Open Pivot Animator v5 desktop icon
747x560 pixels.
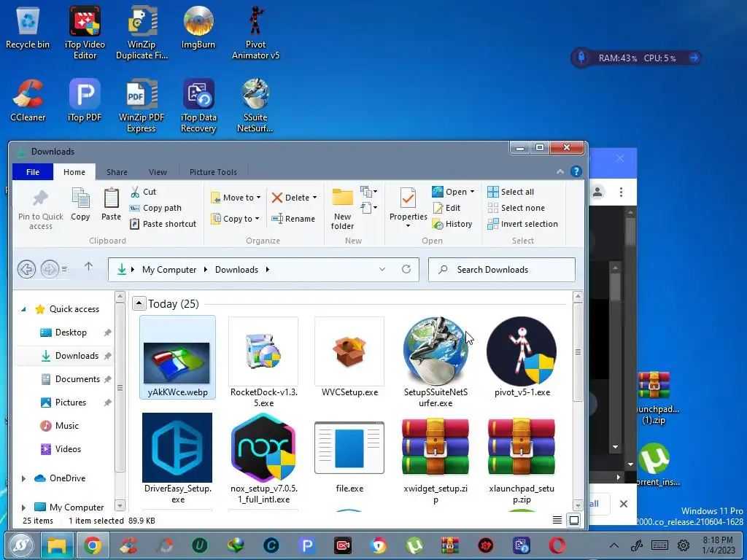(255, 34)
